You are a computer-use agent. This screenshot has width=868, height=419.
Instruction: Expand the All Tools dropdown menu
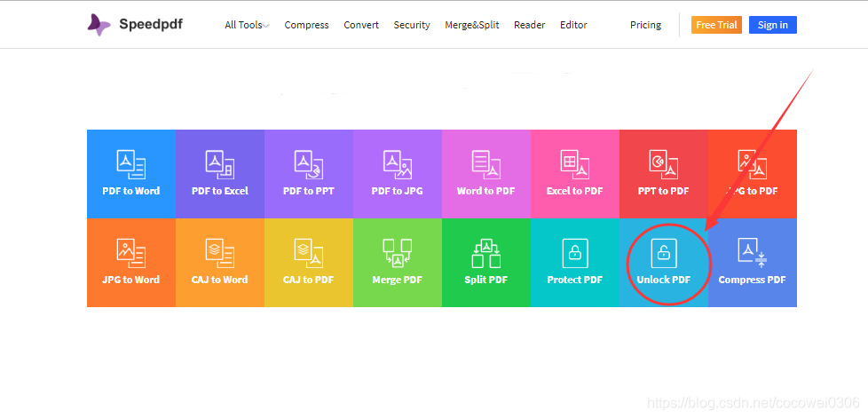[247, 25]
